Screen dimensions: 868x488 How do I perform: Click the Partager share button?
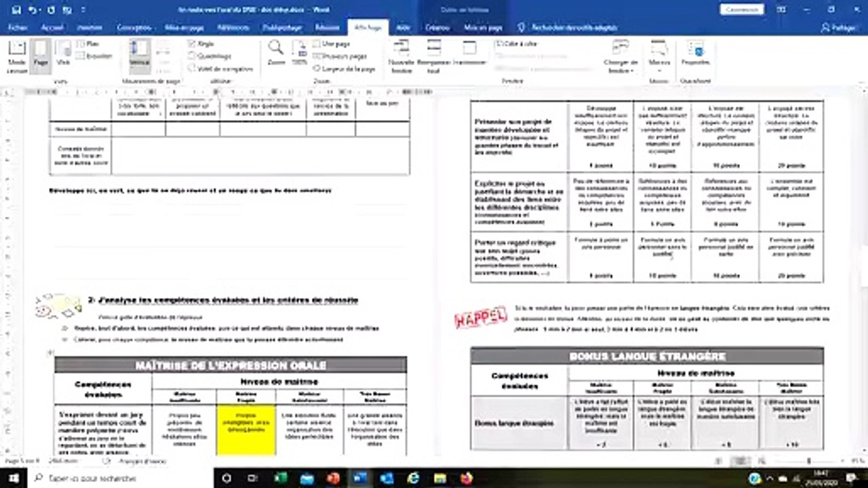coord(839,28)
